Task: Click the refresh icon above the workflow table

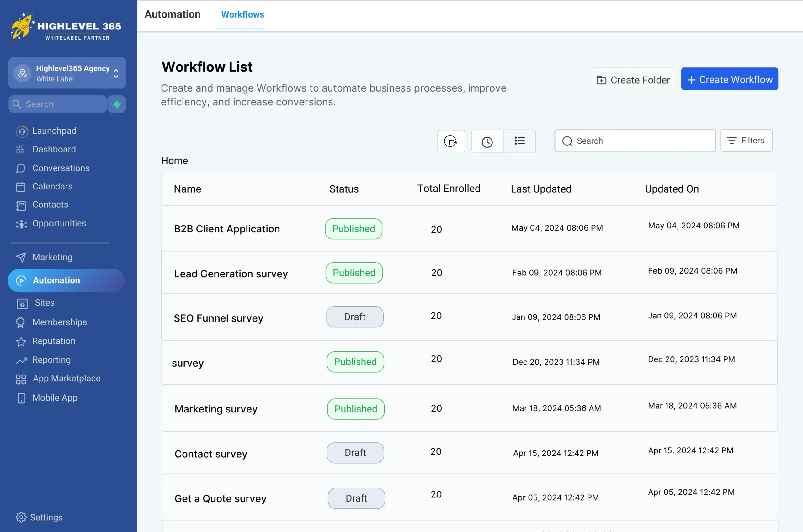Action: click(x=451, y=141)
